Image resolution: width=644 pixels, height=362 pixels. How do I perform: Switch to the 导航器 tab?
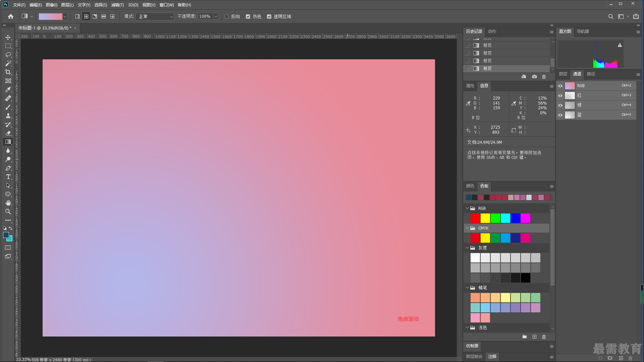click(x=583, y=32)
